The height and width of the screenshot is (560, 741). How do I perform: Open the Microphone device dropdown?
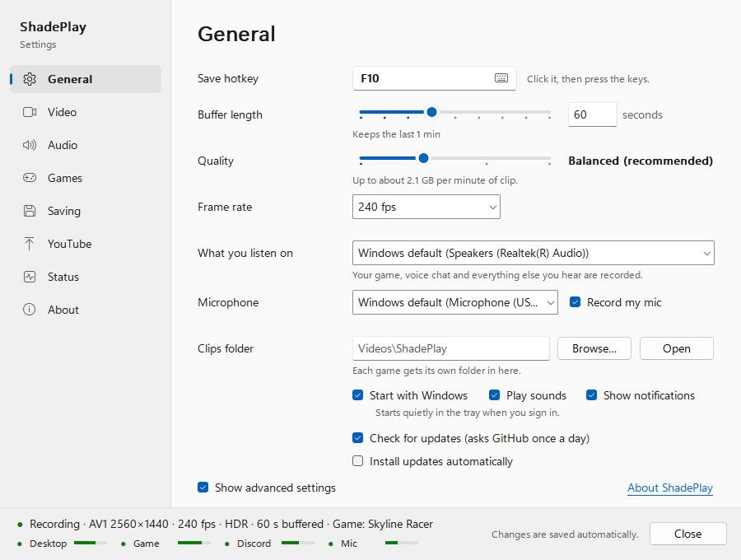455,302
